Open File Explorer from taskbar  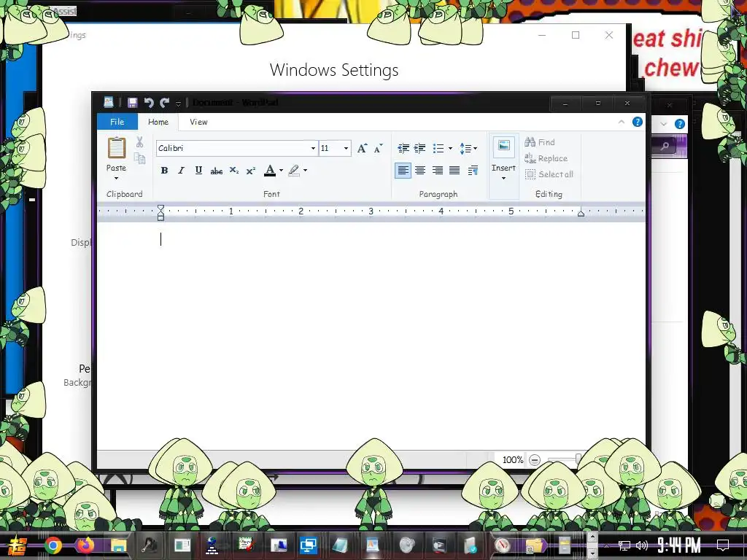tap(118, 545)
